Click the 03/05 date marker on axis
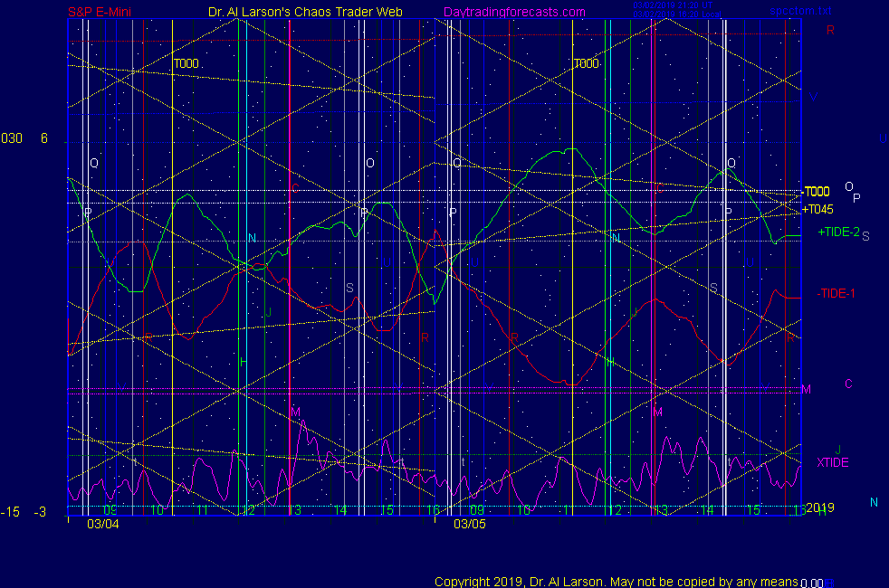The image size is (889, 588). (x=470, y=523)
